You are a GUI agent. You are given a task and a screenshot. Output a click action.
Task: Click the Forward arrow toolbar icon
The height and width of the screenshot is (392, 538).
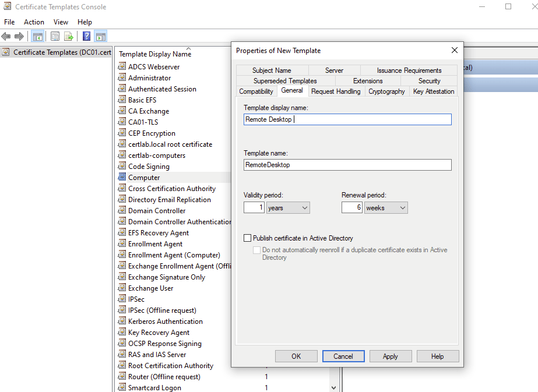pyautogui.click(x=19, y=37)
